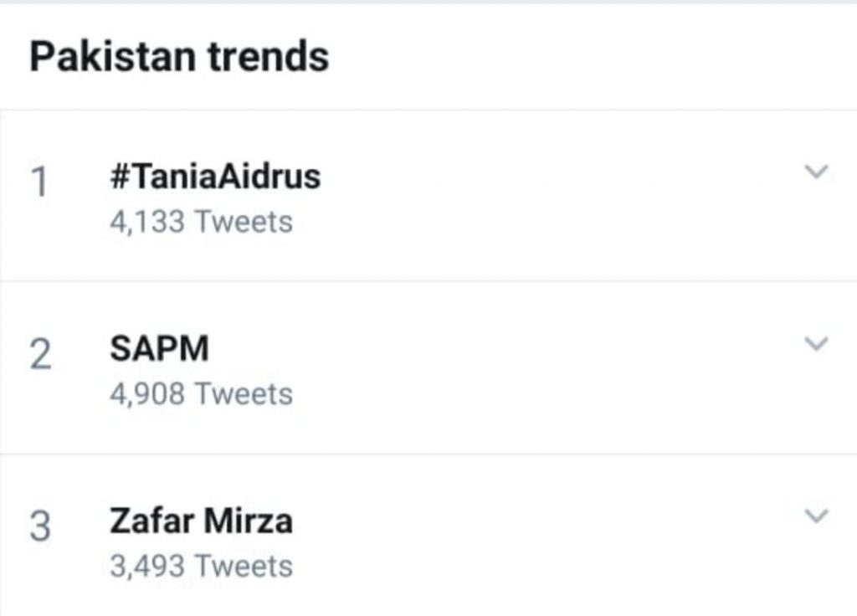Click divider line between SAPM and Zafar Mirza

428,454
